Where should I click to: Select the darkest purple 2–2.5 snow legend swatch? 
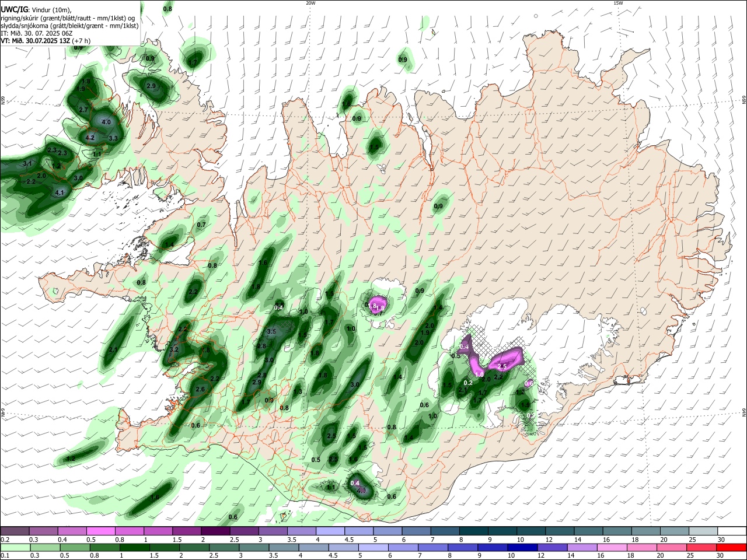pyautogui.click(x=215, y=531)
